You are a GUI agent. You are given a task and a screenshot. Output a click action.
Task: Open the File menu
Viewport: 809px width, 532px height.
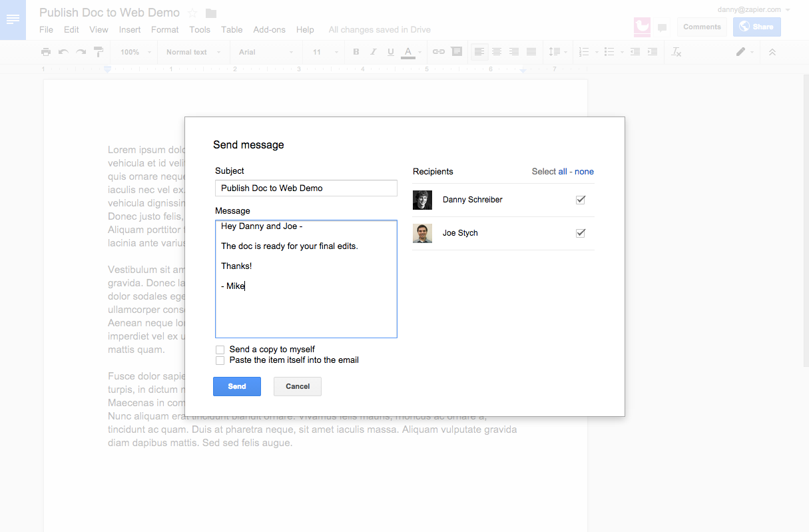pos(46,29)
